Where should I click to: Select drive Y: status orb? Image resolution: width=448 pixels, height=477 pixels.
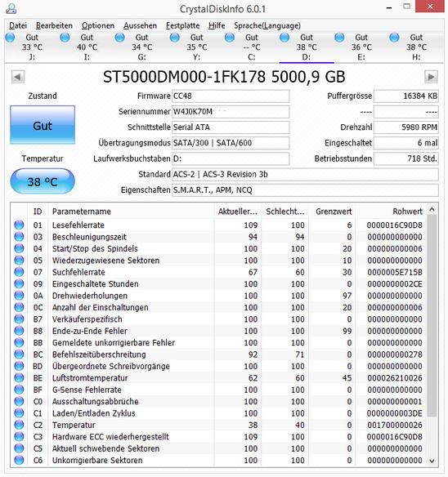[x=175, y=38]
